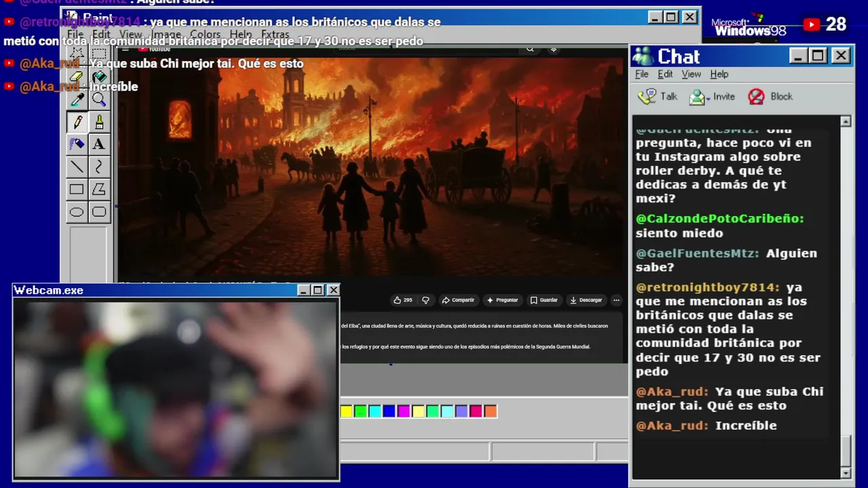Select the Airbrush spray tool
The image size is (868, 488).
coord(77,144)
